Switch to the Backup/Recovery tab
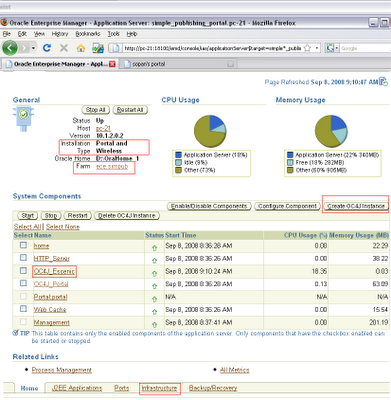The height and width of the screenshot is (400, 391). coord(213,388)
